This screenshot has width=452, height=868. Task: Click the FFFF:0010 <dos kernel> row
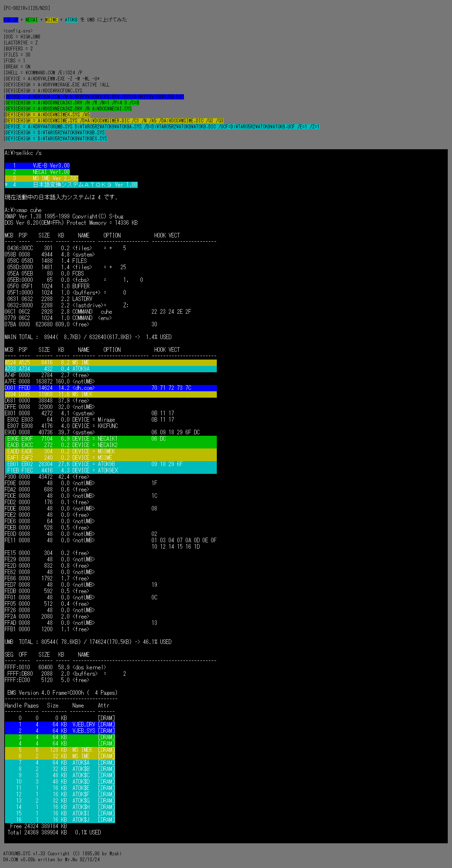(55, 668)
